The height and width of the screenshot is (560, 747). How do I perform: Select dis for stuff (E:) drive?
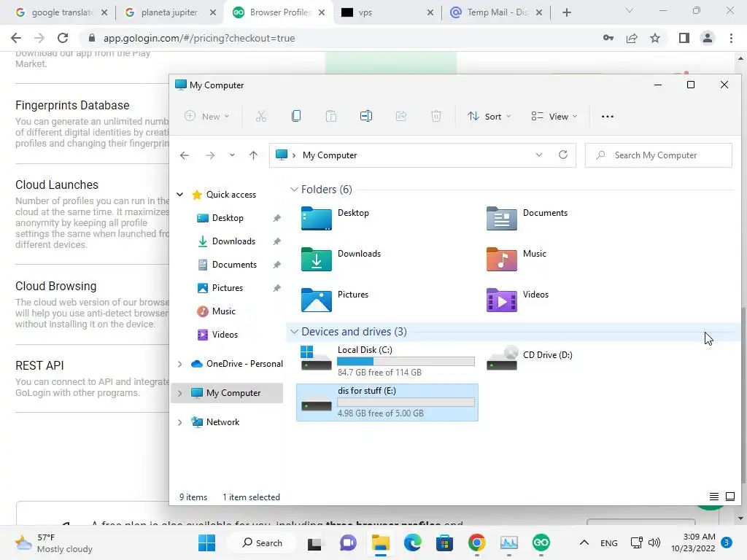(387, 402)
